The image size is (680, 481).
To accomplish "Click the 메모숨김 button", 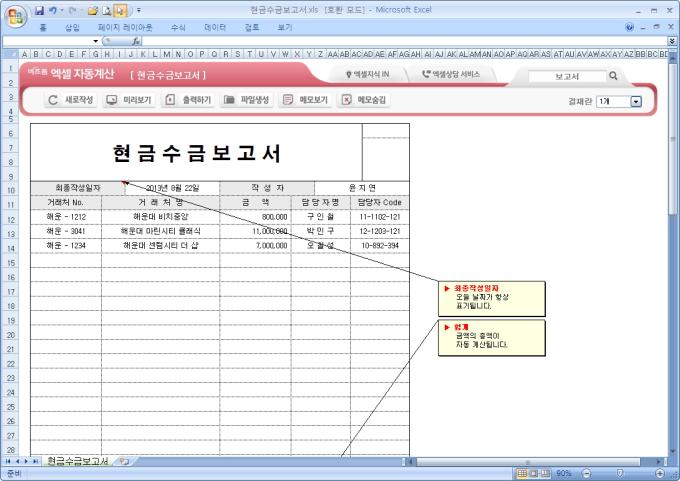I will (363, 100).
